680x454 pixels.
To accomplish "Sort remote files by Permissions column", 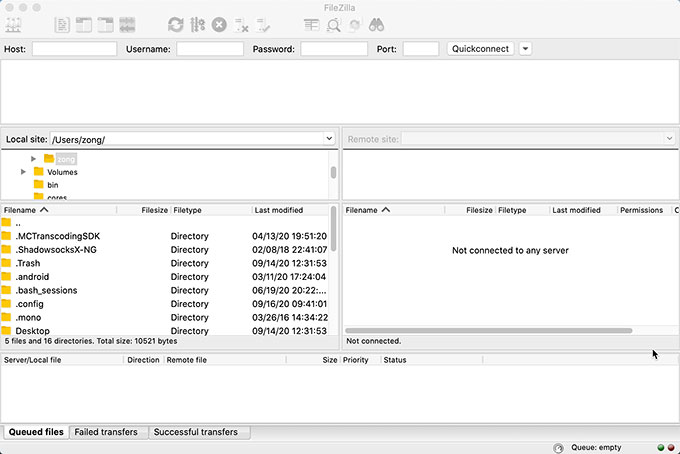I will pos(644,210).
